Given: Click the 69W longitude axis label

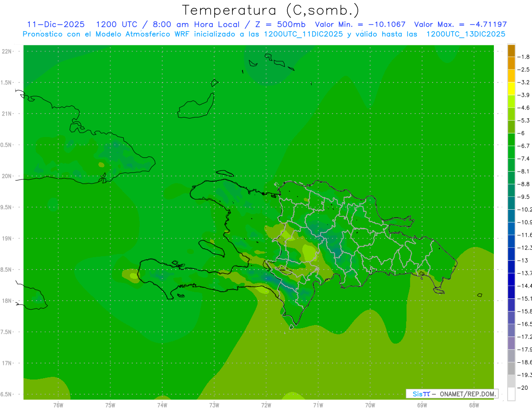Looking at the screenshot, I should 422,405.
